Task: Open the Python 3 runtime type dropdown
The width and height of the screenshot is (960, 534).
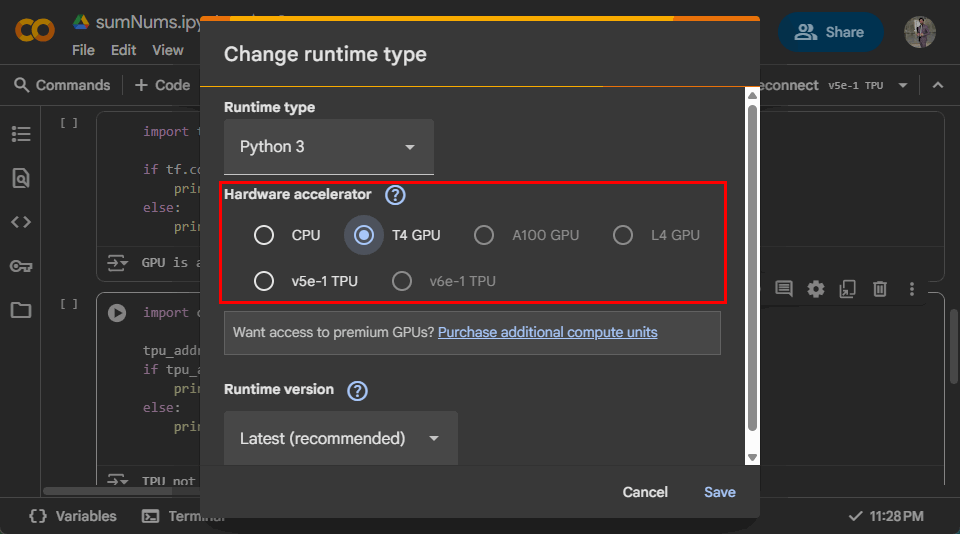Action: tap(329, 147)
